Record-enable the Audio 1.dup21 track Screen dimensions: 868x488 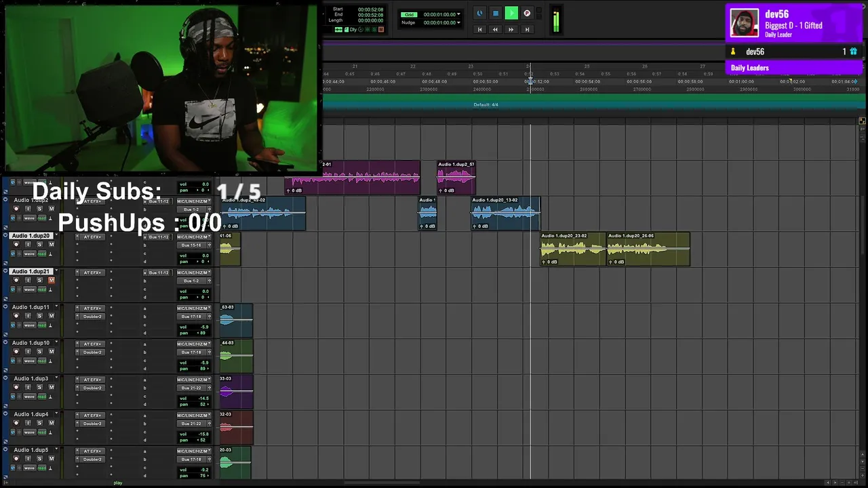point(17,280)
